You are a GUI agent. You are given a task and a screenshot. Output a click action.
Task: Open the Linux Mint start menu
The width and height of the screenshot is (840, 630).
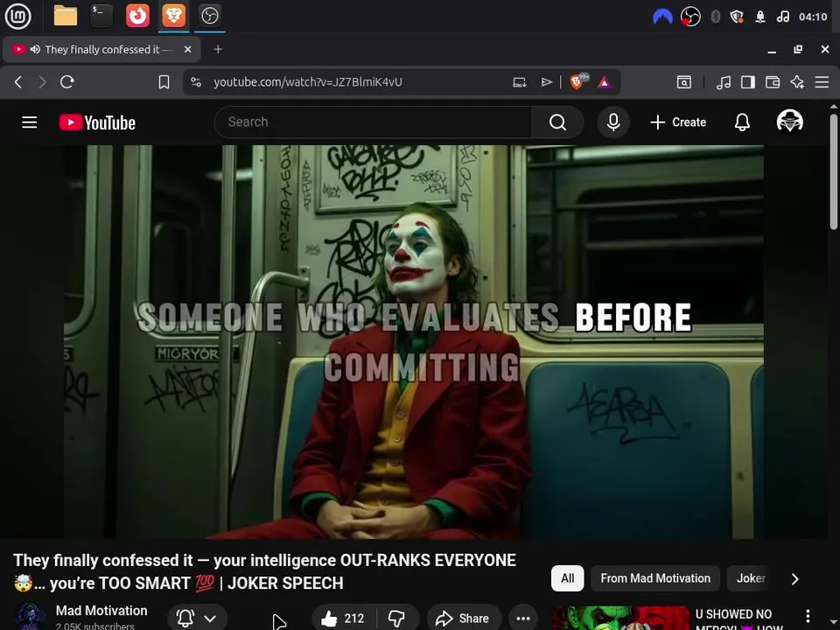[17, 16]
